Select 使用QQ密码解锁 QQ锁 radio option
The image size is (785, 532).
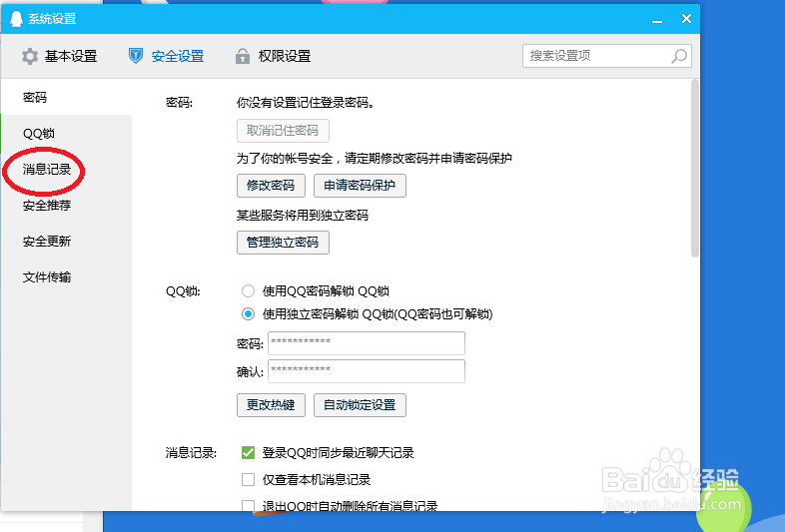point(248,290)
